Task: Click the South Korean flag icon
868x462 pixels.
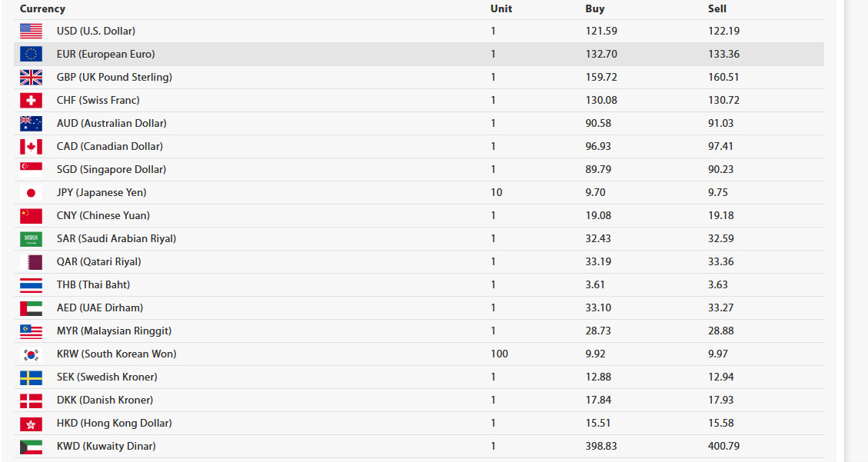Action: (x=31, y=354)
